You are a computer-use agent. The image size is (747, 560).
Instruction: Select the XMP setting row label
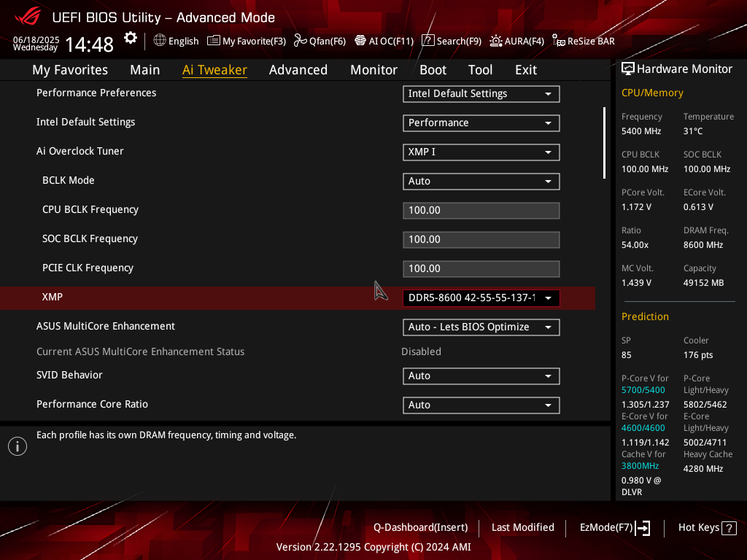53,297
